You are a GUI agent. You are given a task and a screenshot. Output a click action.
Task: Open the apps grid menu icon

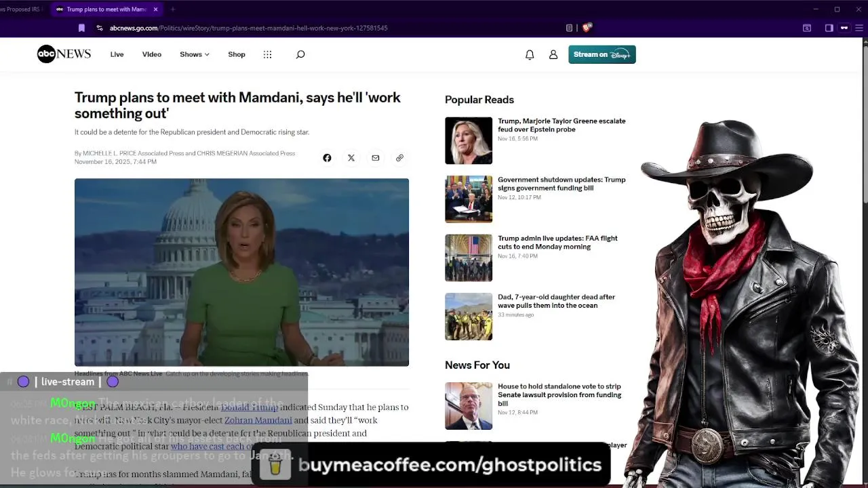[x=267, y=54]
